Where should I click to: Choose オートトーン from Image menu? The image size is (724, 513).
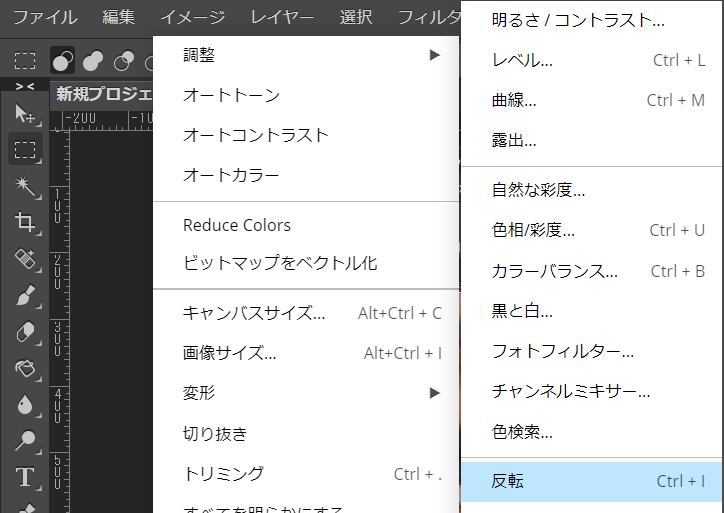(307, 96)
